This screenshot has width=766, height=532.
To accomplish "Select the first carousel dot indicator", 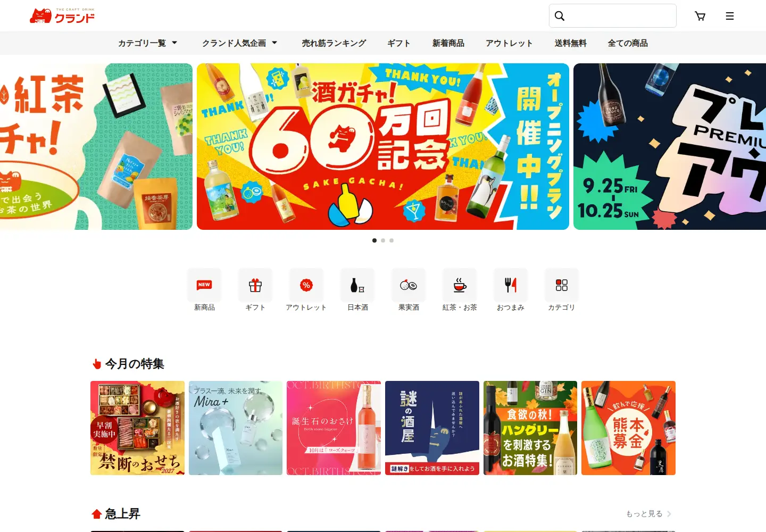I will tap(374, 240).
